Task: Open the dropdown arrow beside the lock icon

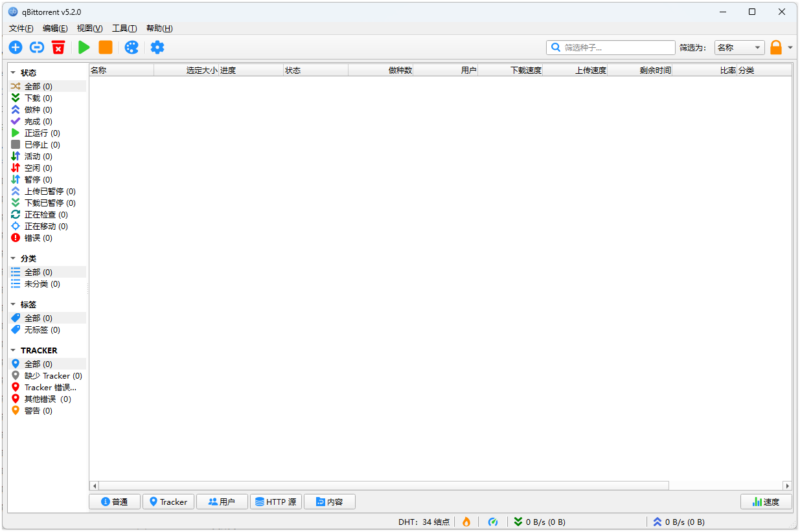Action: tap(790, 48)
